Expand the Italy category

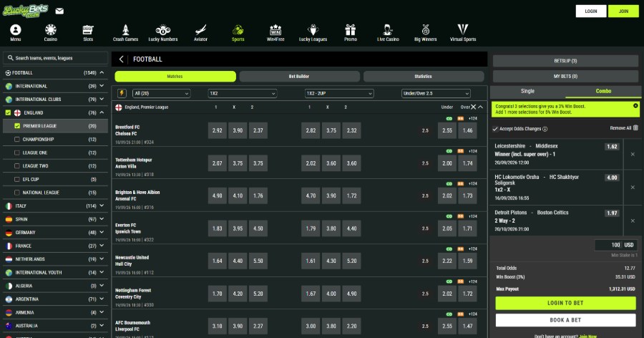click(102, 206)
